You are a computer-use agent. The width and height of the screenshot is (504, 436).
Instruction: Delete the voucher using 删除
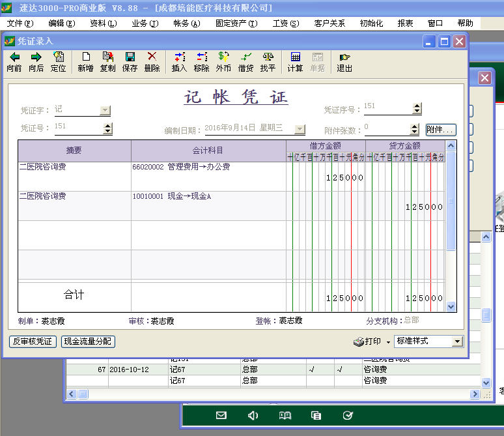(152, 62)
